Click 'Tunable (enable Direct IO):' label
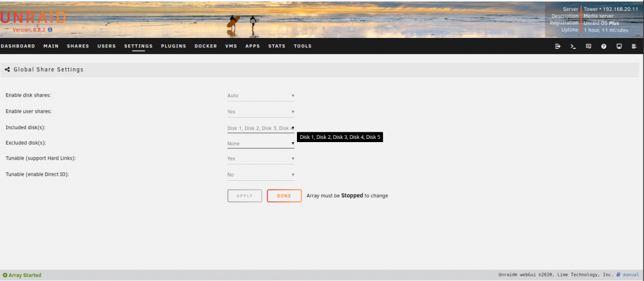Screen dimensions: 644x281 pos(37,174)
